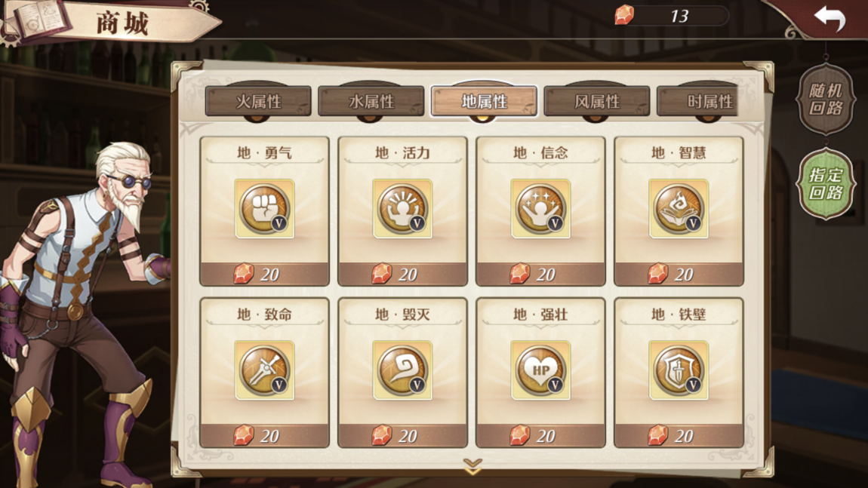Viewport: 868px width, 488px height.
Task: Pick the 地·智慧 wisdom flame icon
Action: pos(679,209)
